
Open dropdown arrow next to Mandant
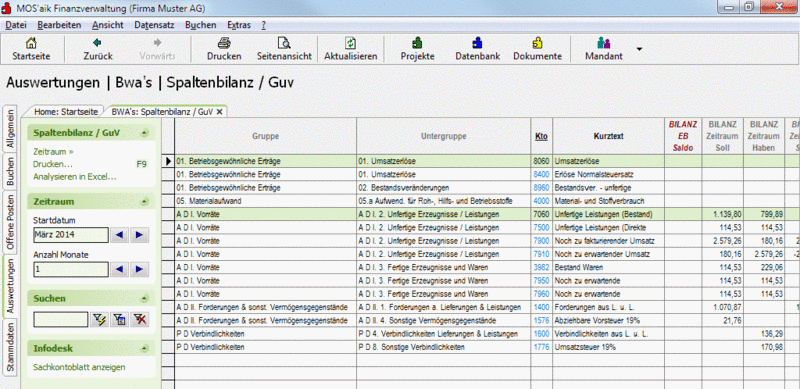click(639, 49)
